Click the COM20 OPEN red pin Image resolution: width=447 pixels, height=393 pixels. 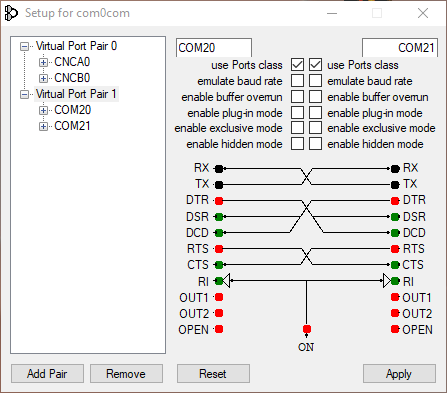tap(219, 329)
